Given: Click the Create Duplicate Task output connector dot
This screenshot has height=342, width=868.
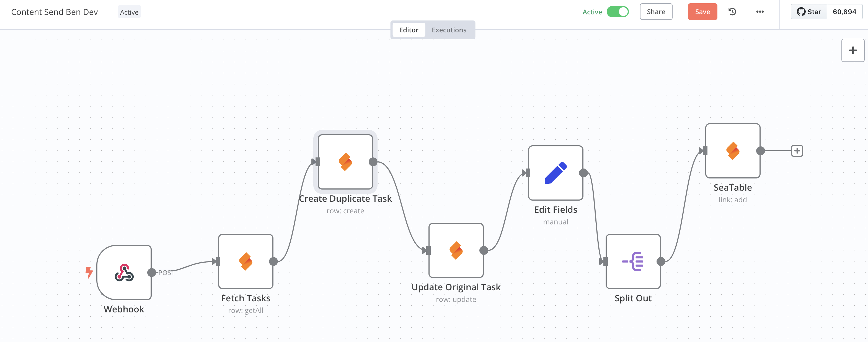Looking at the screenshot, I should (x=373, y=162).
